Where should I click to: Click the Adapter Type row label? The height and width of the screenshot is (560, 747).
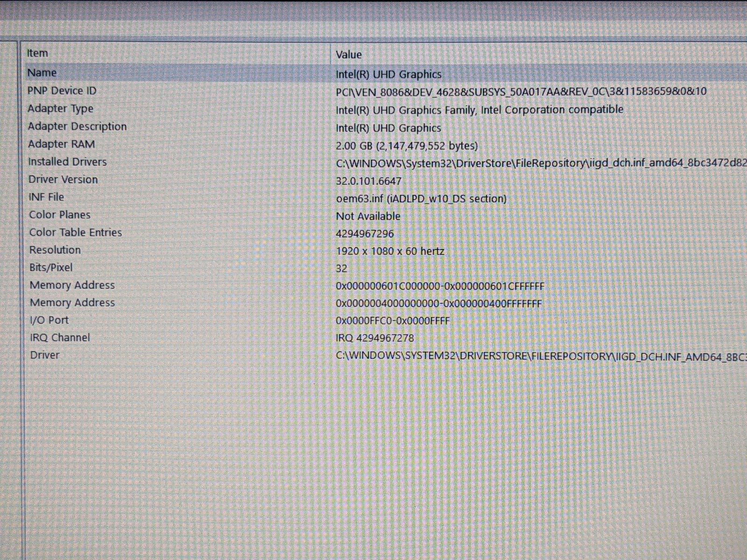[x=60, y=109]
